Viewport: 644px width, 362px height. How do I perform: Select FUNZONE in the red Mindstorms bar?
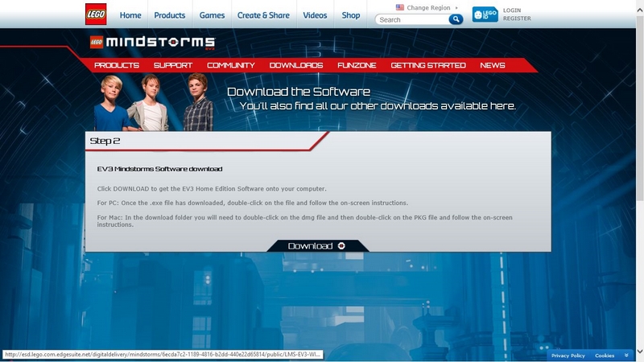(x=357, y=65)
